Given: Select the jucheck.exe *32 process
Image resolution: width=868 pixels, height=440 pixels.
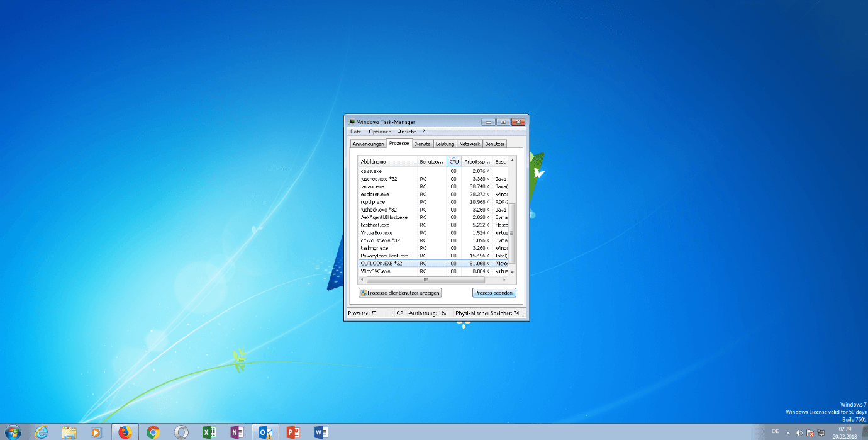Looking at the screenshot, I should (433, 210).
